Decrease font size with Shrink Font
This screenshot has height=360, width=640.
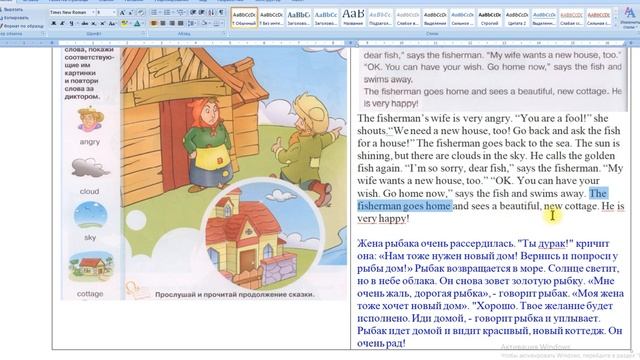131,13
